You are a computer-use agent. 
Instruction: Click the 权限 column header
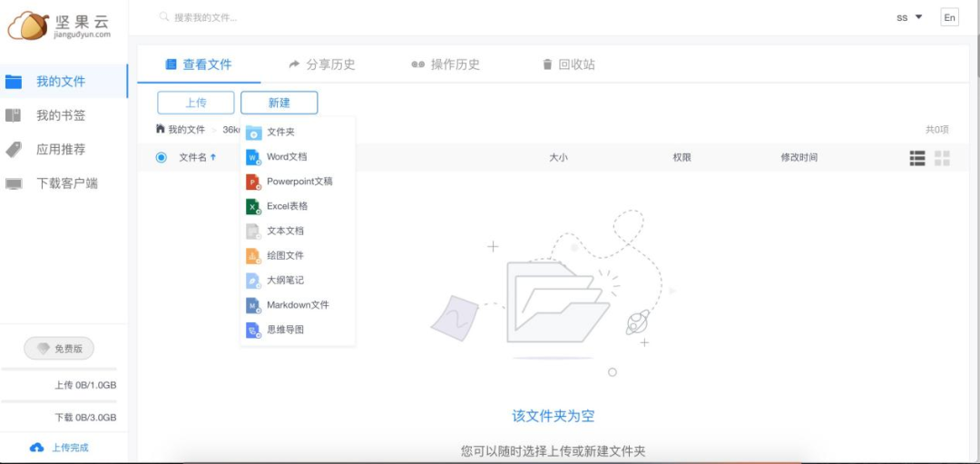(681, 158)
